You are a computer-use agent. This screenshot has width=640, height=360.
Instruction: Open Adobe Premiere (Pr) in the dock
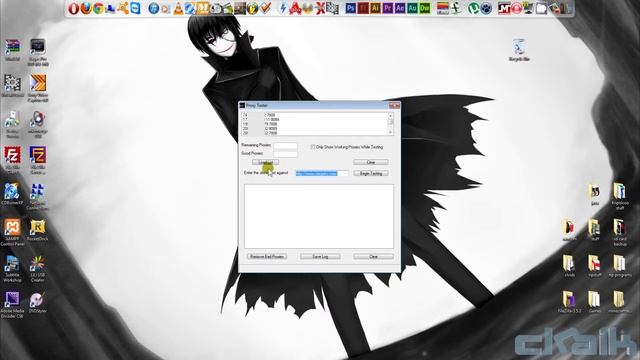[388, 8]
